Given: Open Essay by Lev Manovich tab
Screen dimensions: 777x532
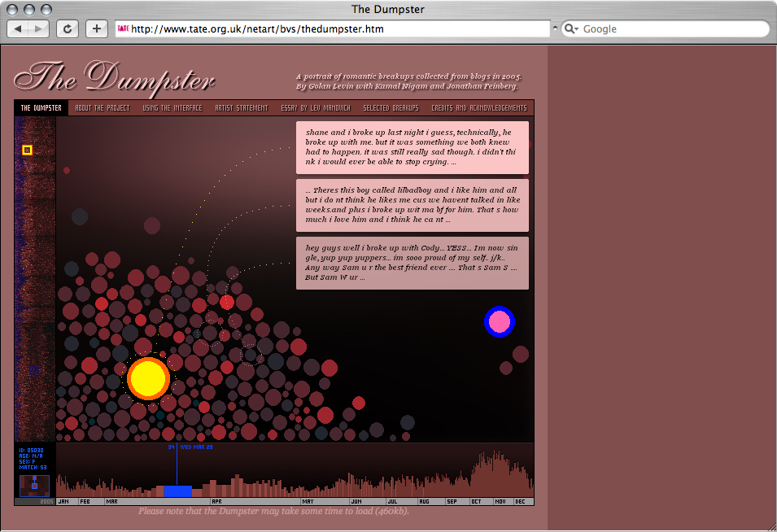Looking at the screenshot, I should coord(316,108).
